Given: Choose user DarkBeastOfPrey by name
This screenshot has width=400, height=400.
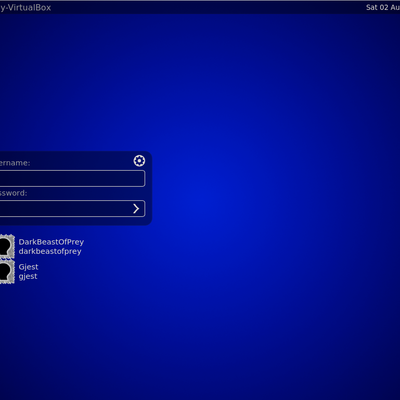Looking at the screenshot, I should click(51, 242).
